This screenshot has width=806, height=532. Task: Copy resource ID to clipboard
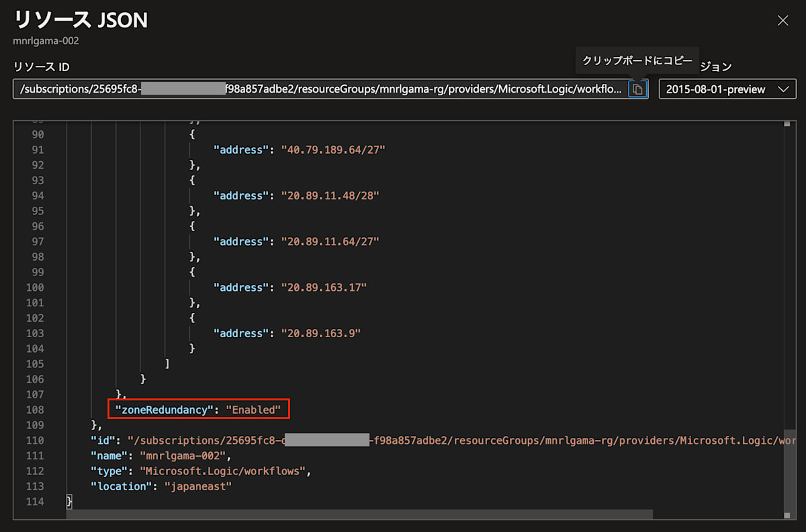point(638,89)
